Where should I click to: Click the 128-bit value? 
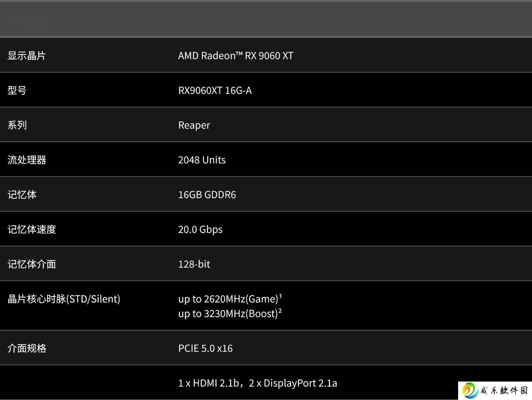pyautogui.click(x=194, y=264)
